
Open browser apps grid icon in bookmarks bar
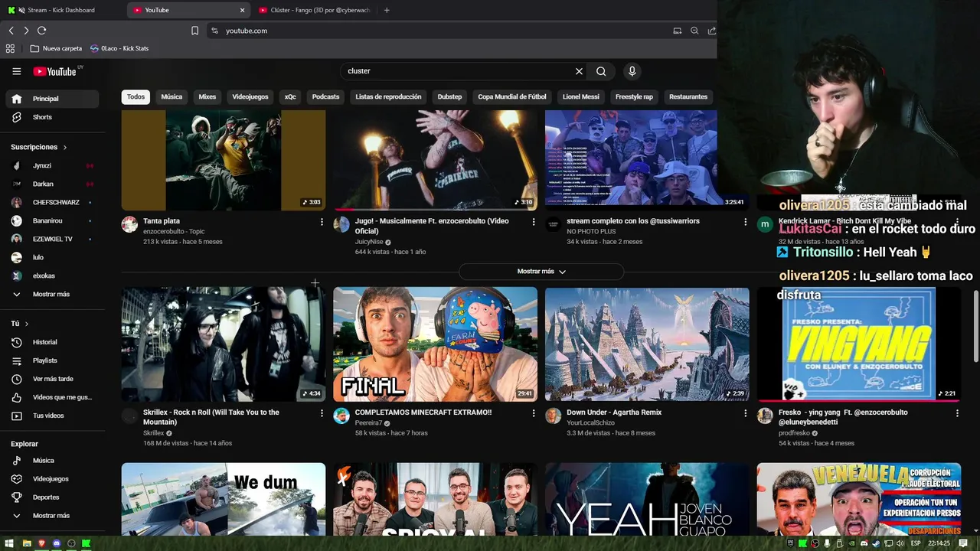[x=10, y=48]
